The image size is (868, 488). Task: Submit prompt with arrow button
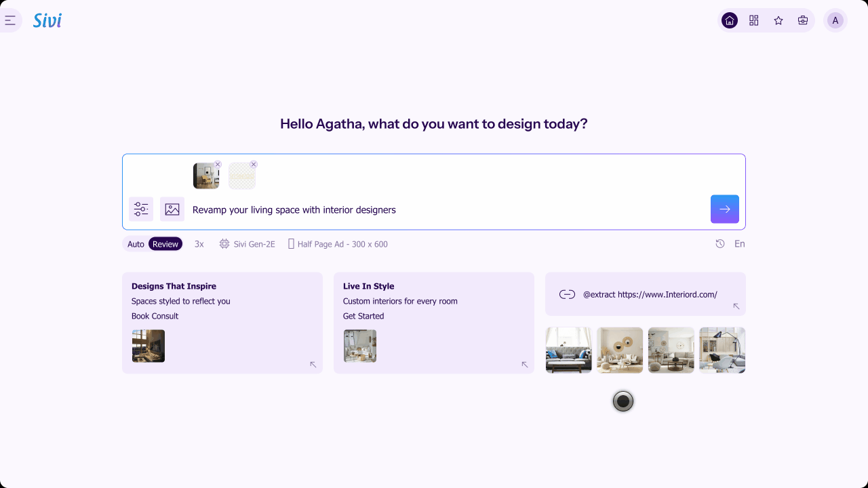point(725,209)
